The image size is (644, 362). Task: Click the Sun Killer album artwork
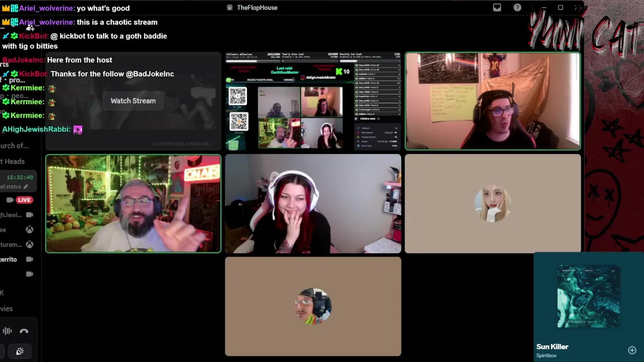[x=589, y=297]
